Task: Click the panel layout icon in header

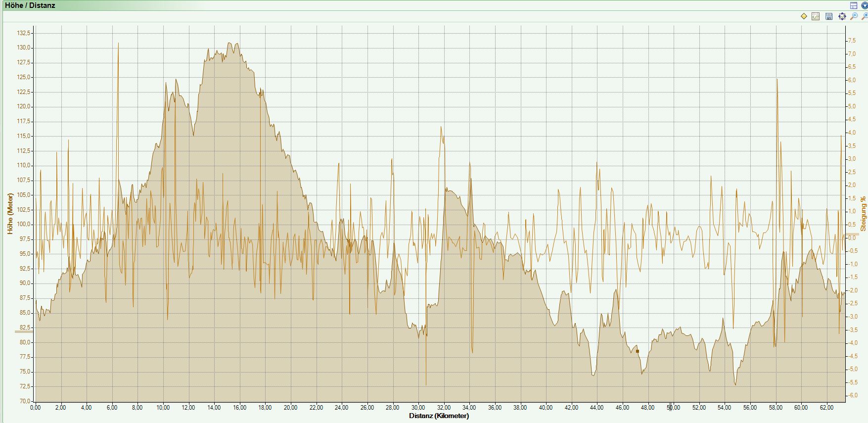Action: pos(854,5)
